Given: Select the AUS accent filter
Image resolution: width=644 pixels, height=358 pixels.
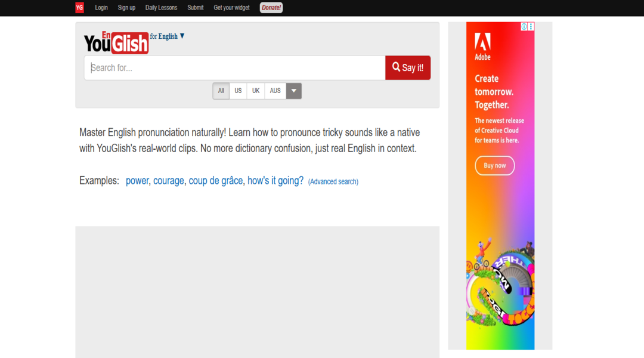Looking at the screenshot, I should 275,91.
